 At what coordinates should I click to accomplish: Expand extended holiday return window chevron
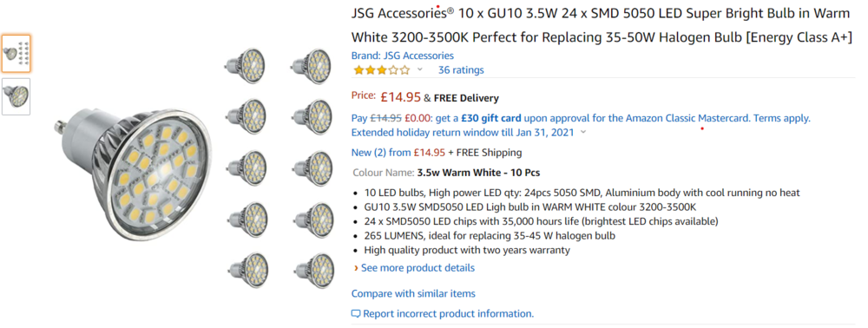pos(583,132)
